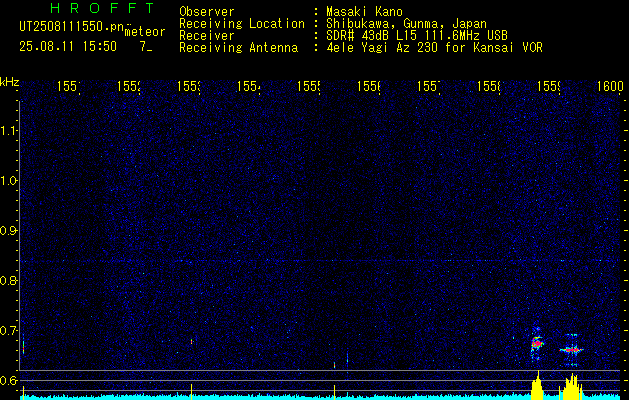Viewport: 629px width, 400px height.
Task: Click the green HROFFT title text
Action: coord(103,8)
